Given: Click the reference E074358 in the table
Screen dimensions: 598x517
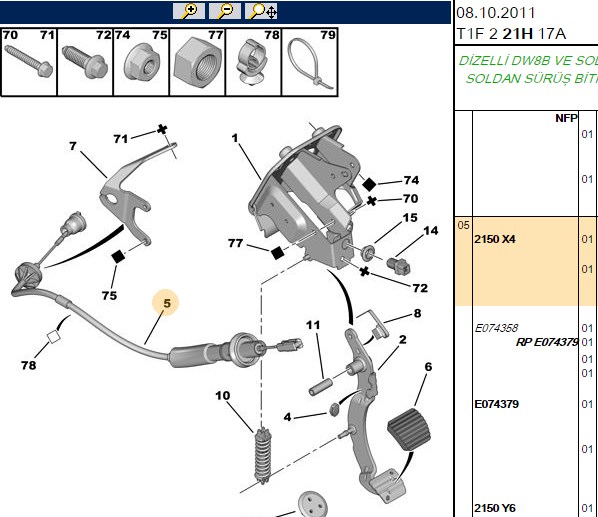Looking at the screenshot, I should pyautogui.click(x=496, y=328).
